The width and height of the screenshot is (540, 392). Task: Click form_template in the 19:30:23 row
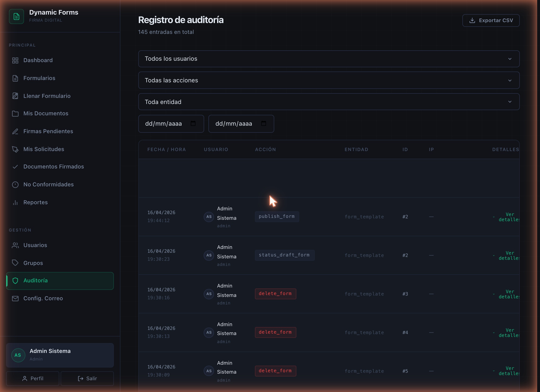(x=364, y=255)
